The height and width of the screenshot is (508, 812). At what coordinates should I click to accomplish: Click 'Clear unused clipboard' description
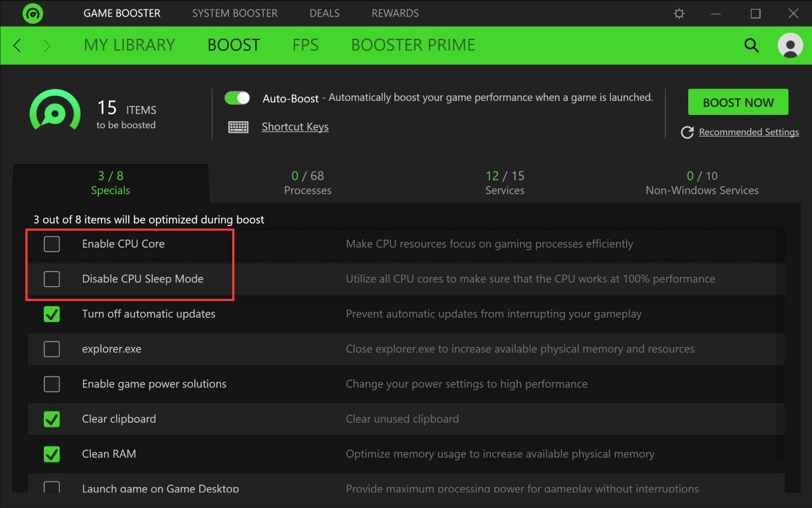point(402,419)
